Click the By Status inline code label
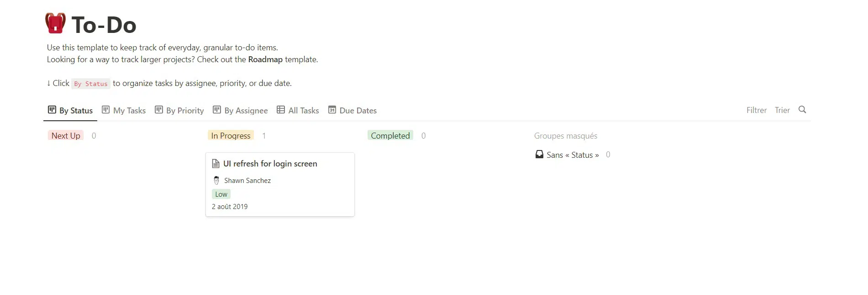 click(x=91, y=84)
